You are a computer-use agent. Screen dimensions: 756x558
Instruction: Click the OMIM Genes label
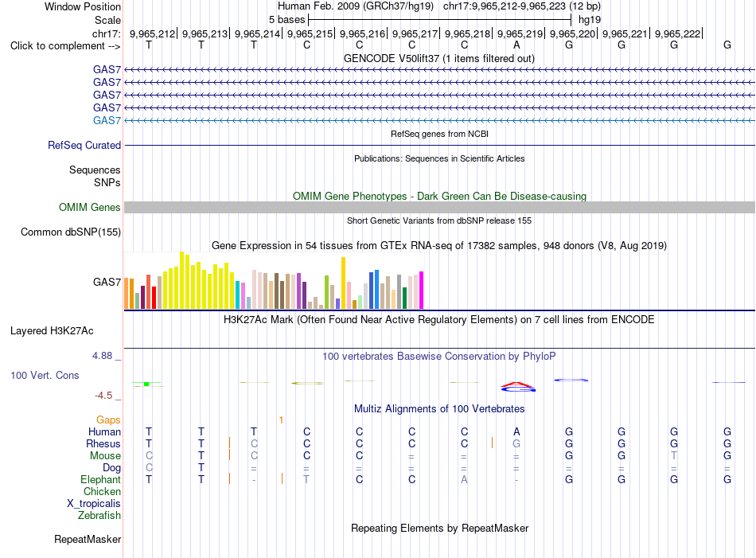pyautogui.click(x=89, y=208)
